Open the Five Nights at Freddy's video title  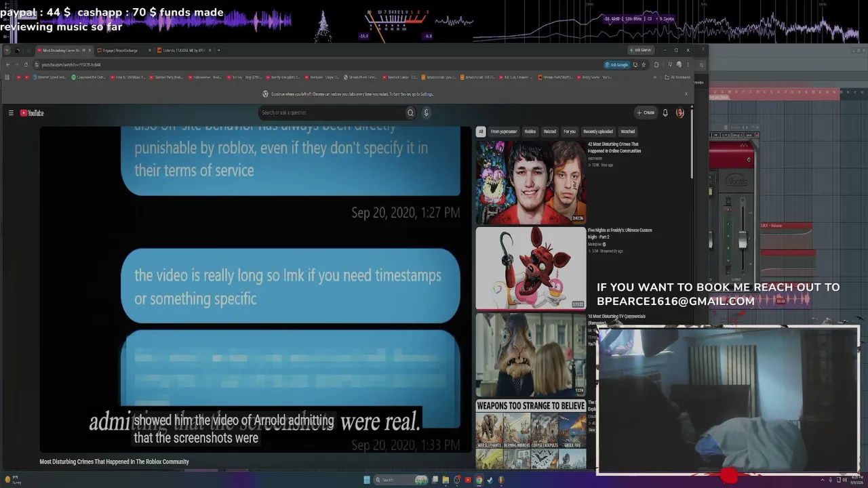click(x=620, y=233)
